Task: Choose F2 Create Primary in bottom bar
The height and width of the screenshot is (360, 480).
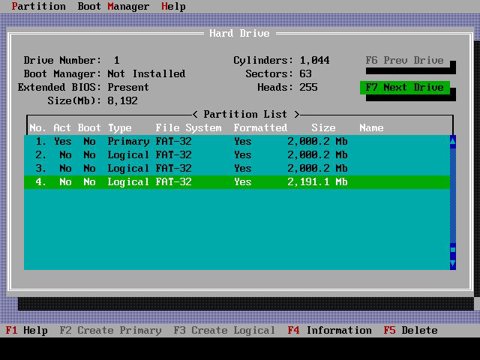Action: coord(110,330)
